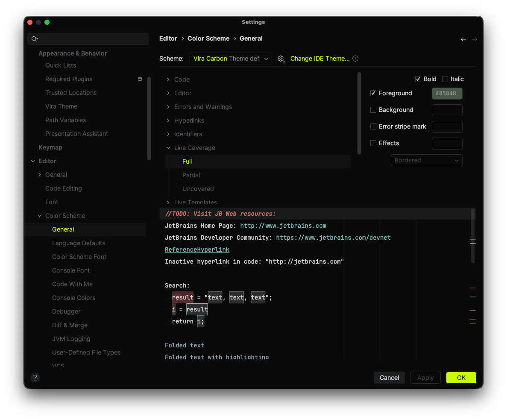The width and height of the screenshot is (507, 420).
Task: Click the search magnifier icon in settings
Action: tap(35, 39)
